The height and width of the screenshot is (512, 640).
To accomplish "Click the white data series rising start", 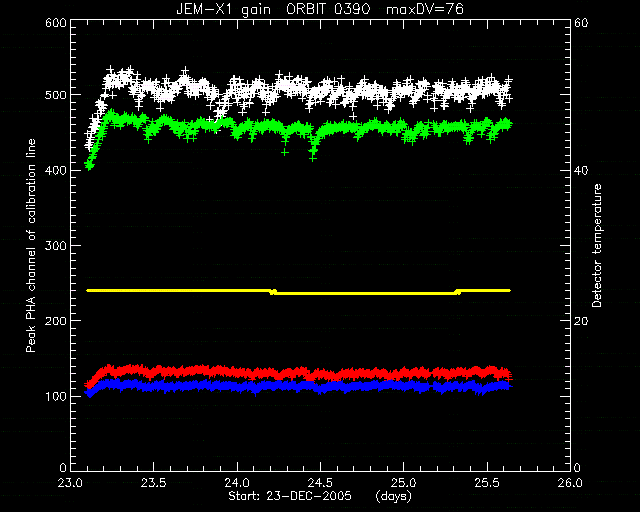I will pos(93,131).
